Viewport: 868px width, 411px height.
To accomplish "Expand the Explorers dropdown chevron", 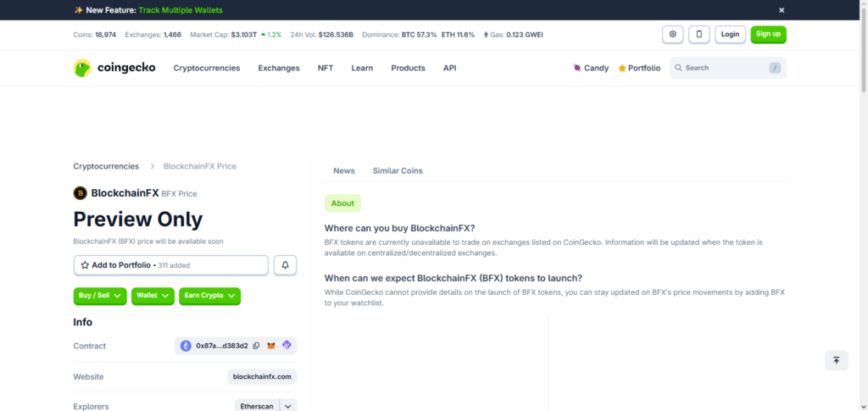I will pos(288,406).
